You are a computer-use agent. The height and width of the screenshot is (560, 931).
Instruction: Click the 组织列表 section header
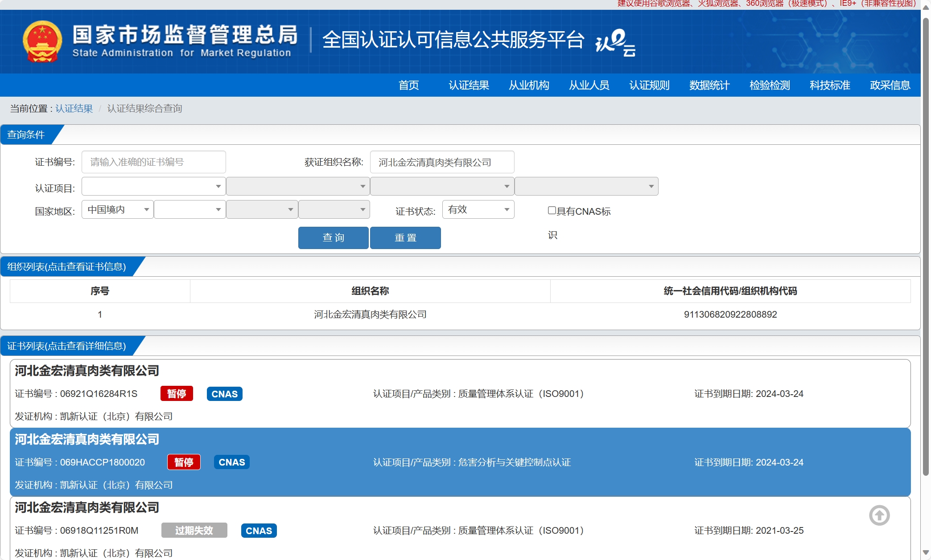67,266
